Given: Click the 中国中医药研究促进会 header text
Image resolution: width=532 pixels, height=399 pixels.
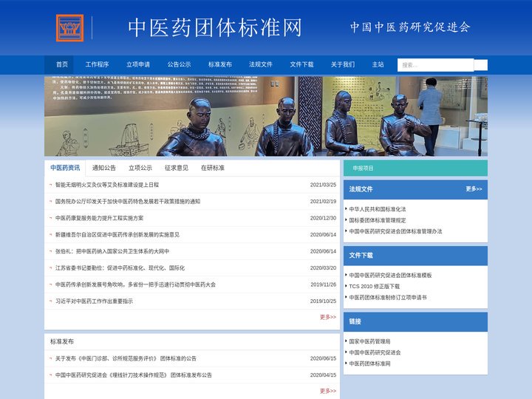Looking at the screenshot, I should [410, 27].
